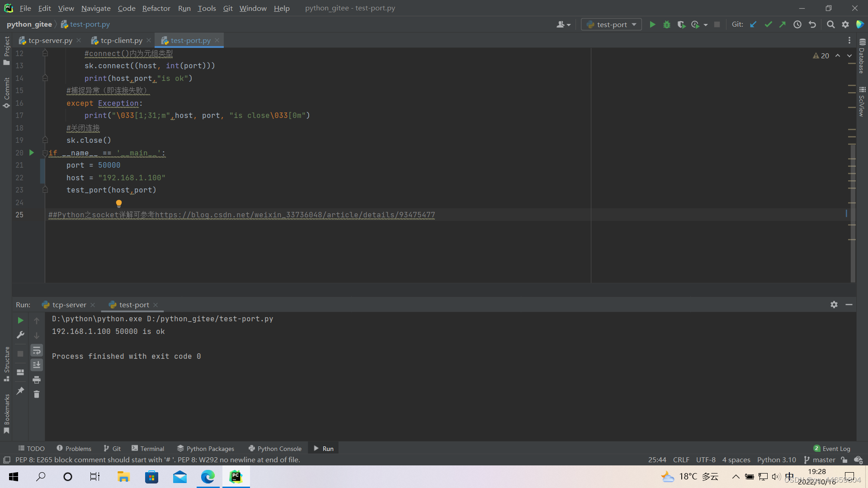Click Print icon in the Run panel
This screenshot has width=868, height=488.
click(x=37, y=380)
